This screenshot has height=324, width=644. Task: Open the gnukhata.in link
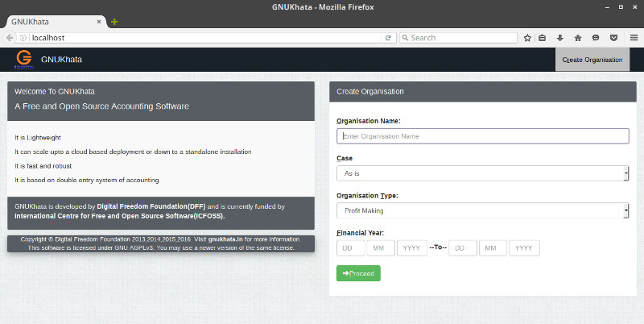tap(225, 239)
